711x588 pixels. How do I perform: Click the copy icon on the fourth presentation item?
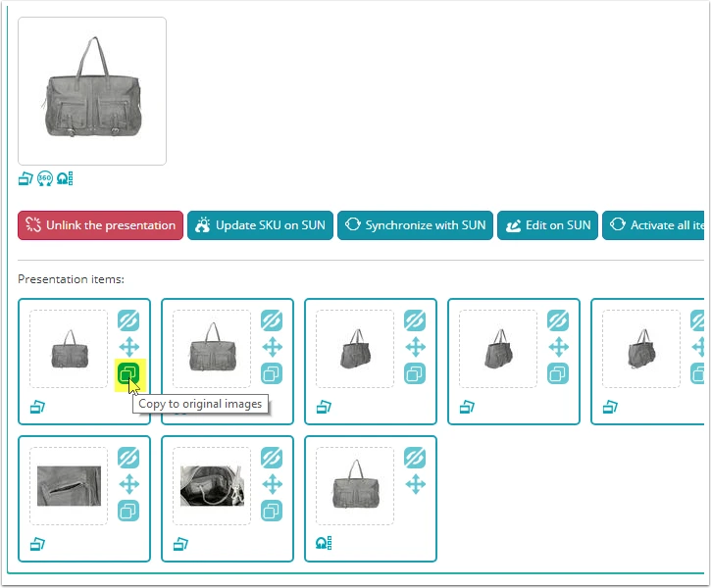(558, 374)
